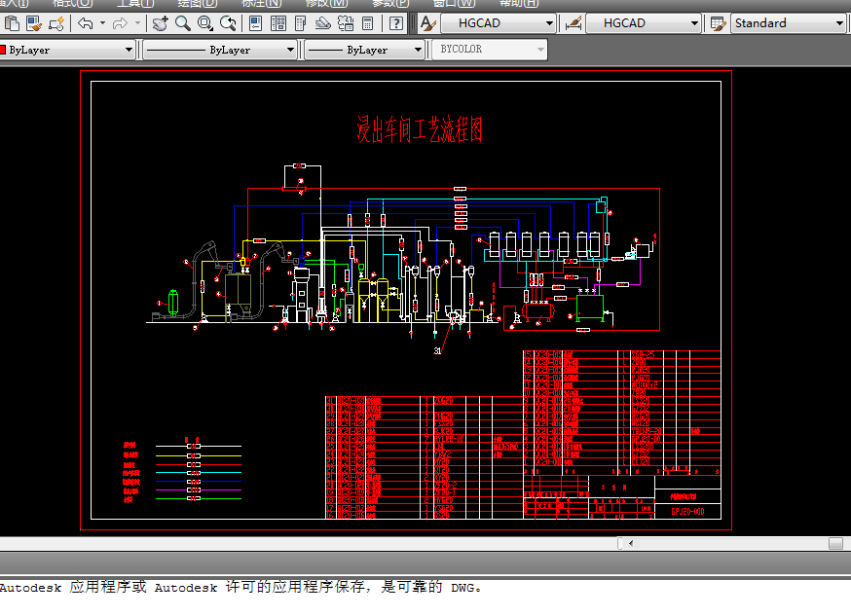This screenshot has height=616, width=851.
Task: Open the Block Editor lightning icon
Action: pyautogui.click(x=56, y=23)
